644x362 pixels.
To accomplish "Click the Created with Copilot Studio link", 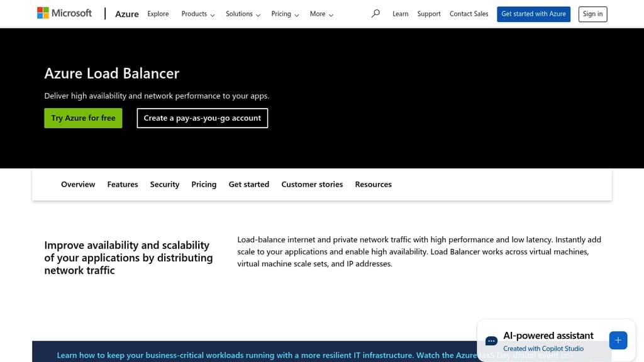I will click(543, 348).
